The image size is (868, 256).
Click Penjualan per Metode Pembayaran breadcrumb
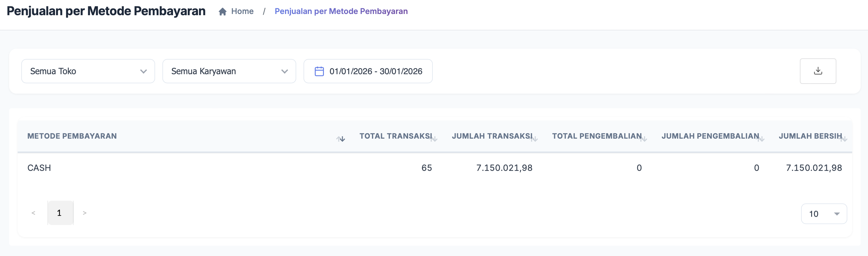pos(341,12)
